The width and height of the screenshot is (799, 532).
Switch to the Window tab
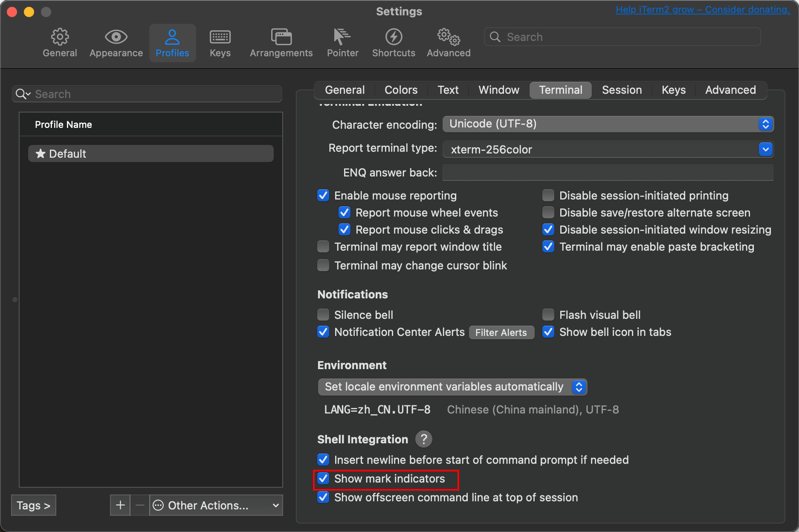499,90
